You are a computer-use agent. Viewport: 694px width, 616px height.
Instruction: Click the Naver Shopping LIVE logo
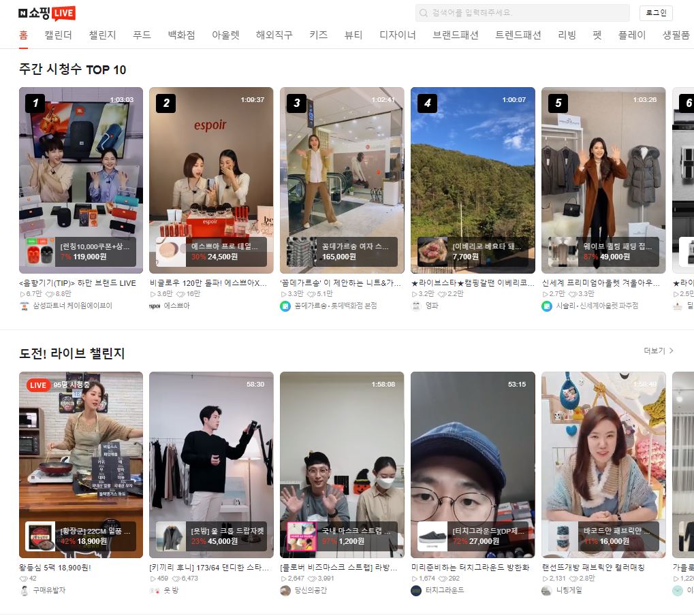point(47,13)
